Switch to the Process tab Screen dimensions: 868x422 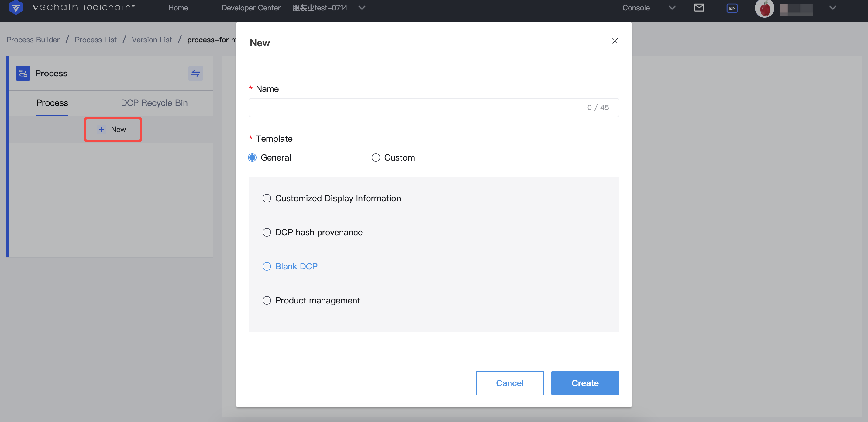[x=52, y=103]
